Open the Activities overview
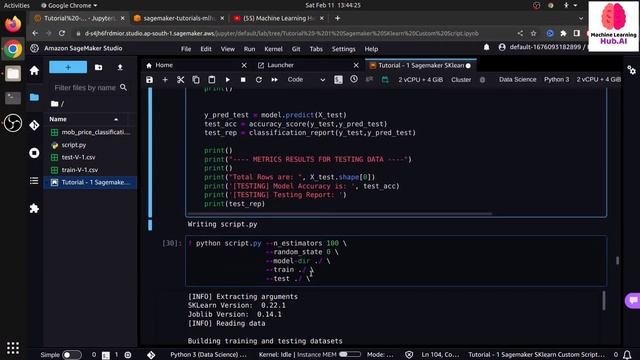The image size is (640, 360). pos(17,5)
